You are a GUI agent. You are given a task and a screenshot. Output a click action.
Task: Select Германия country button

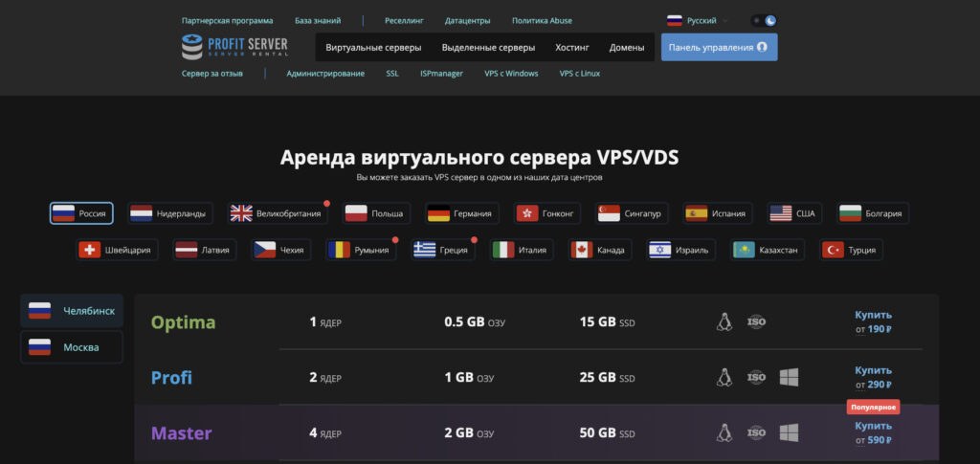click(x=462, y=213)
